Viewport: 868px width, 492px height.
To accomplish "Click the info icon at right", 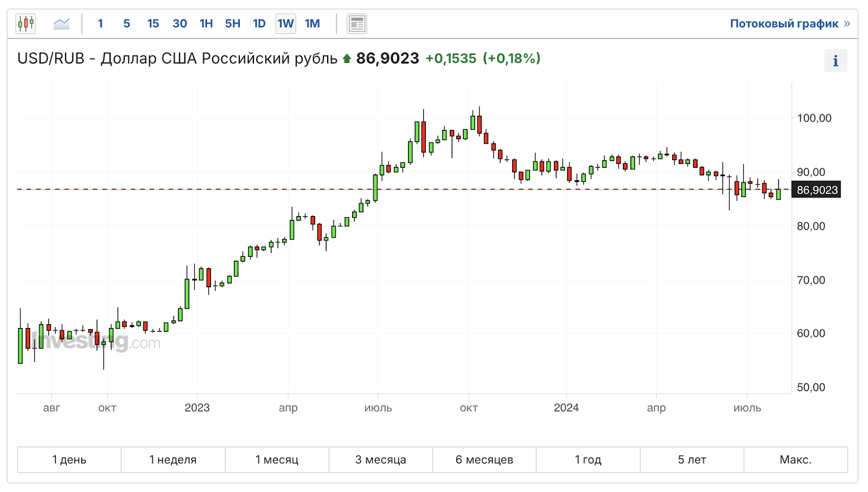I will pos(835,61).
